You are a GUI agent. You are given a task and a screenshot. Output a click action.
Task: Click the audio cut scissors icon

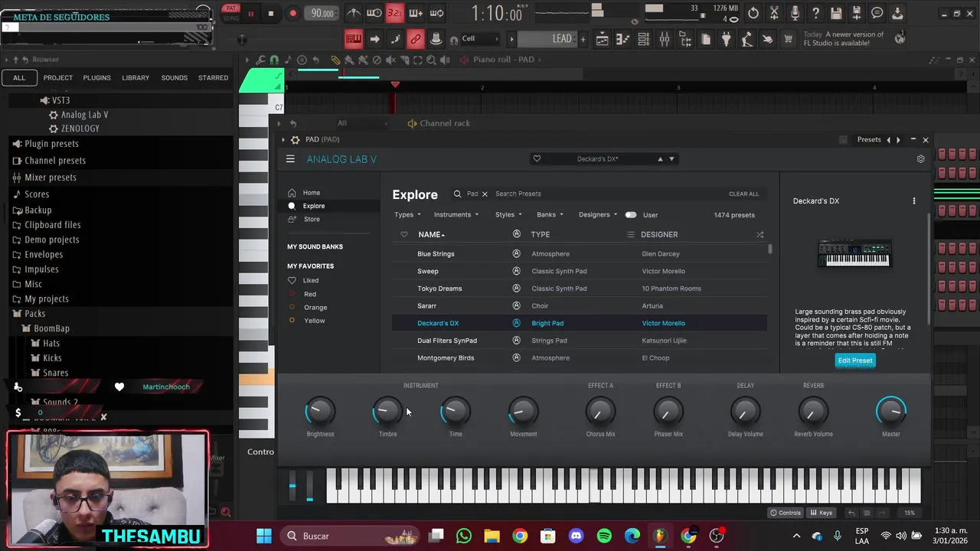[x=774, y=13]
